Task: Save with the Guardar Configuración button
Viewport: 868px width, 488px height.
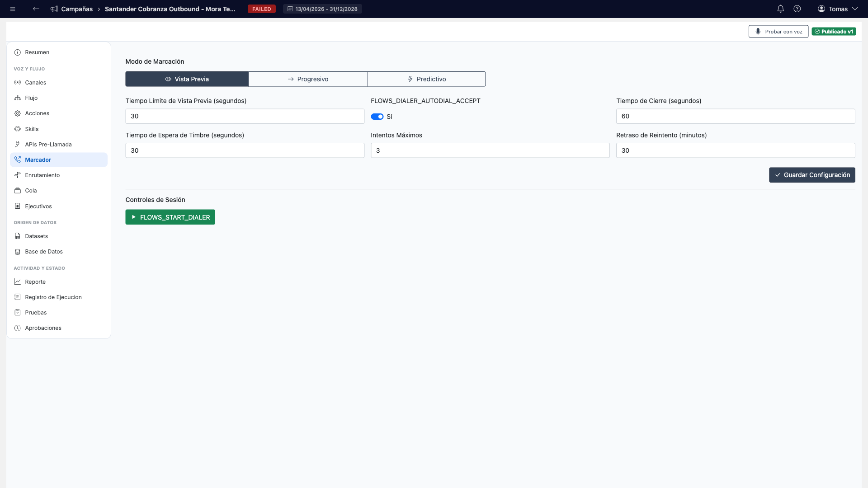Action: pos(812,175)
